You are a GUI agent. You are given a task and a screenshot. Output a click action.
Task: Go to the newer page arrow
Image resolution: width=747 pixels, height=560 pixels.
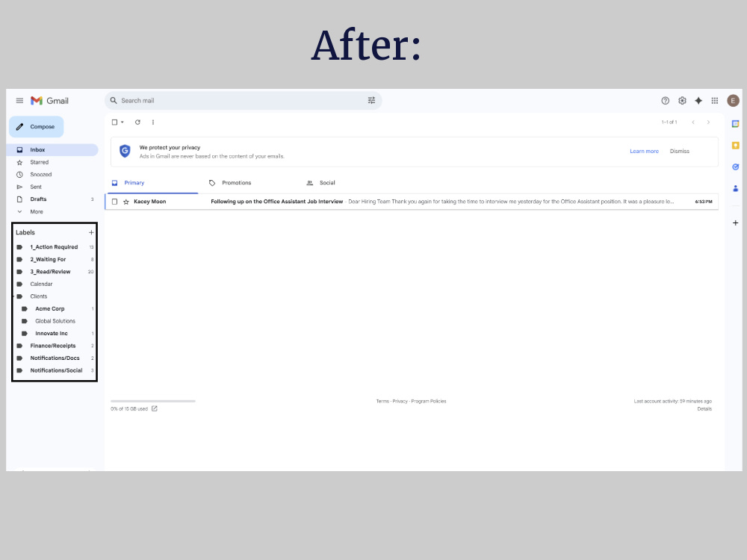[x=693, y=122]
